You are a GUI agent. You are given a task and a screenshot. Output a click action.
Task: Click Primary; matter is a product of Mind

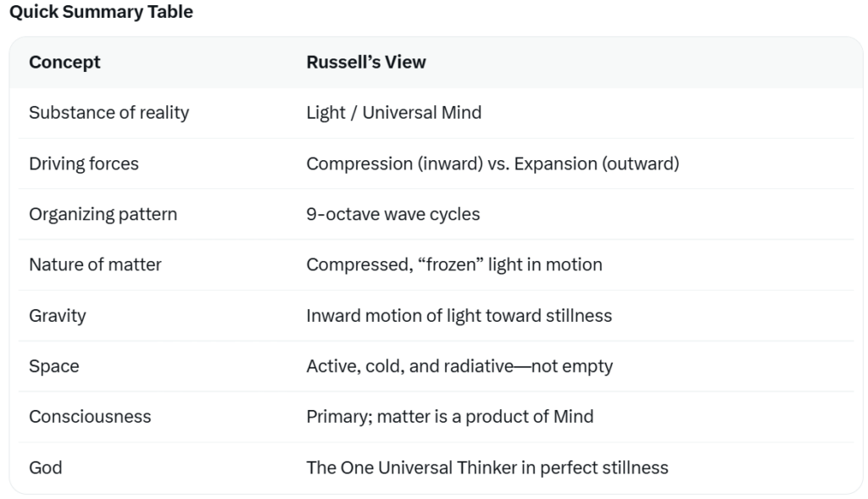[449, 416]
